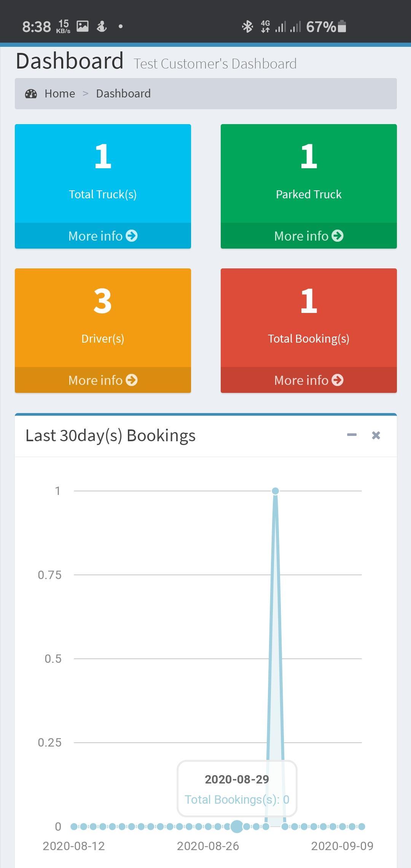Tap the image notification icon in status bar

point(83,26)
